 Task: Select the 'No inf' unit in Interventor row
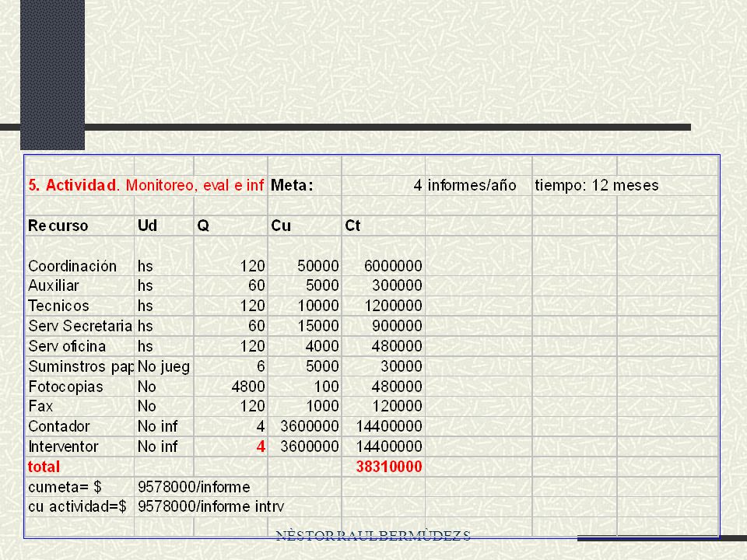[158, 446]
